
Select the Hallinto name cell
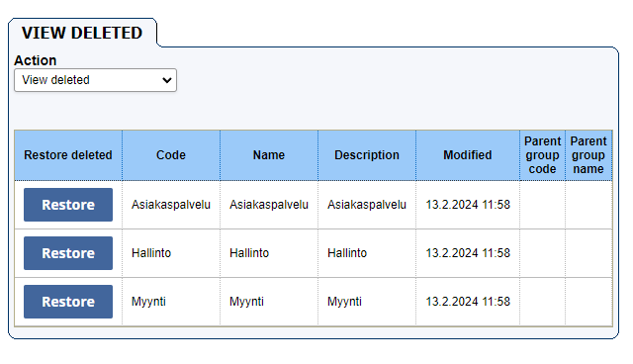point(269,253)
